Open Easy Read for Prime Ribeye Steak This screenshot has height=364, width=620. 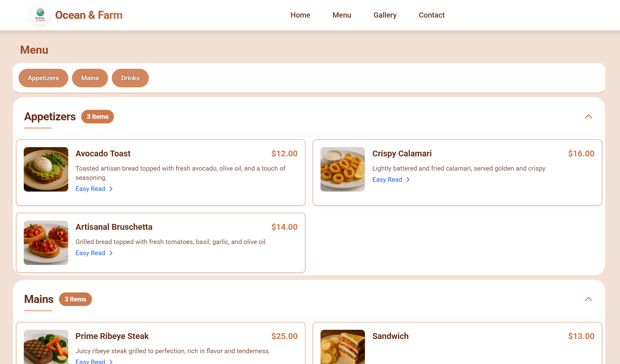(x=94, y=361)
